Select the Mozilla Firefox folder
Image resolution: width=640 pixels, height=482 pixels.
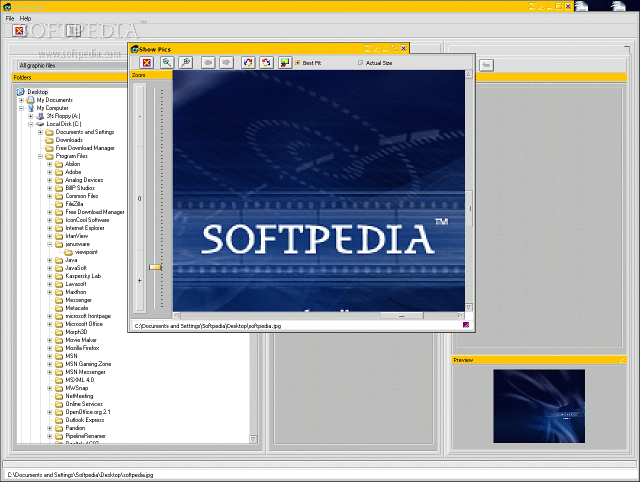(x=82, y=348)
